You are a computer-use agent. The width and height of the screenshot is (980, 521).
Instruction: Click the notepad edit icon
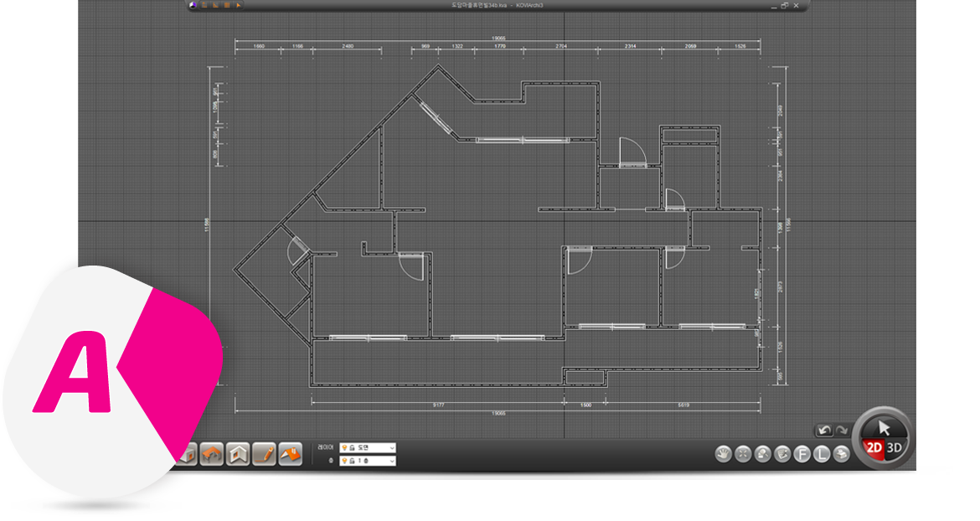coord(782,453)
